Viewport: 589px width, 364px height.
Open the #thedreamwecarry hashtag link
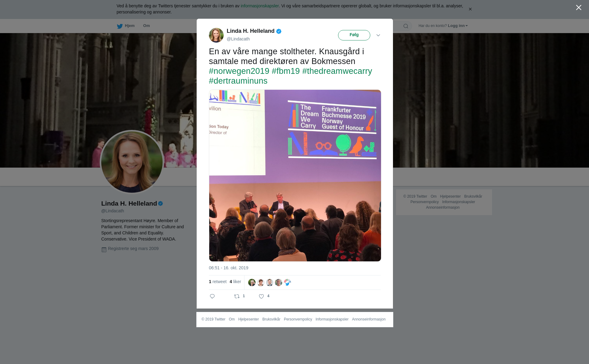pos(337,71)
